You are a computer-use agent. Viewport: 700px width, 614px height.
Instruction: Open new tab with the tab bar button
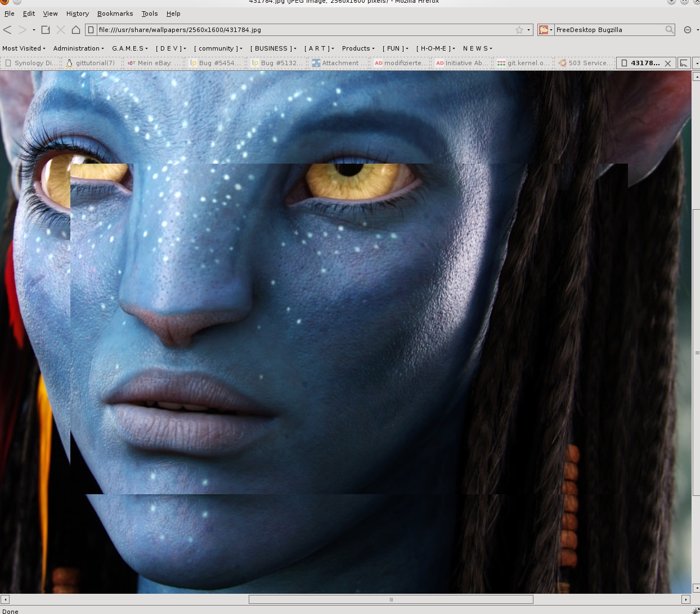[x=684, y=63]
